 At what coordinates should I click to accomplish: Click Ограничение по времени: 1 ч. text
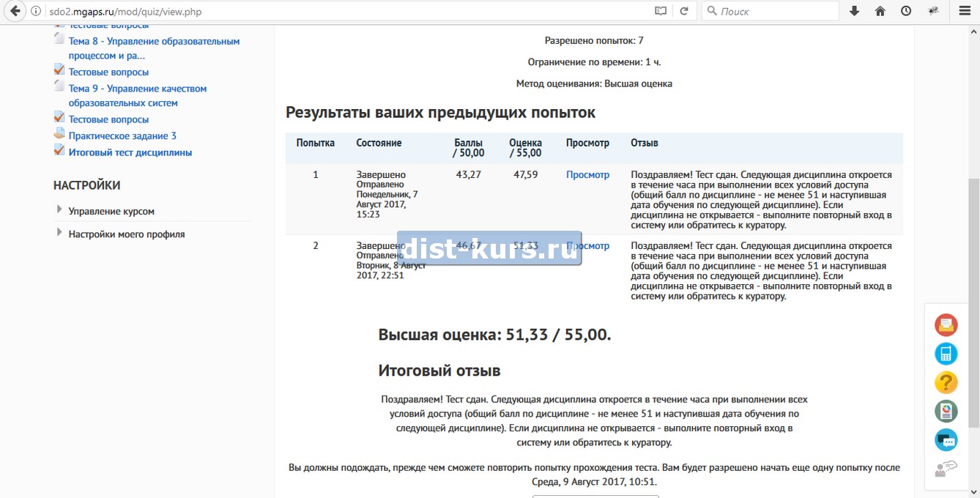pyautogui.click(x=594, y=62)
